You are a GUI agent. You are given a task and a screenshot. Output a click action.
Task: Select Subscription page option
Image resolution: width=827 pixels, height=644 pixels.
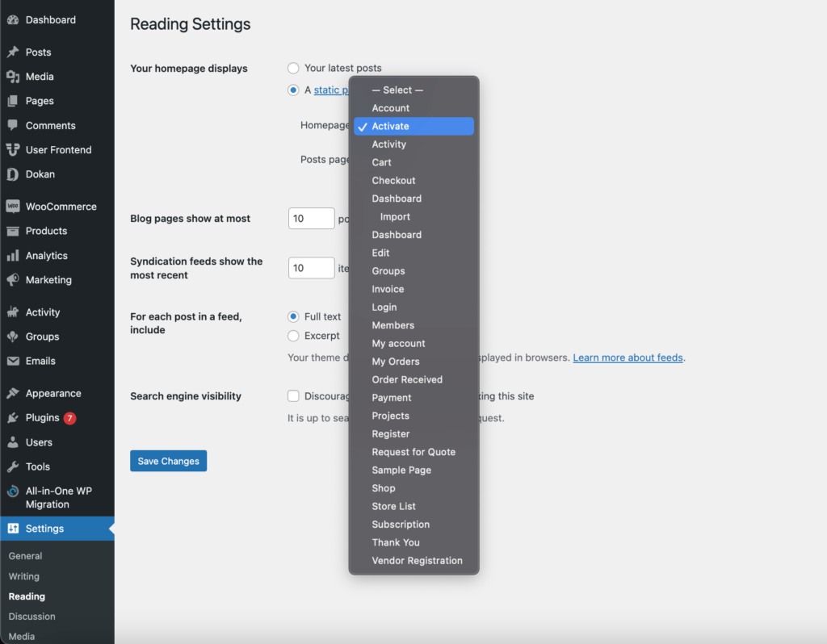(414, 525)
